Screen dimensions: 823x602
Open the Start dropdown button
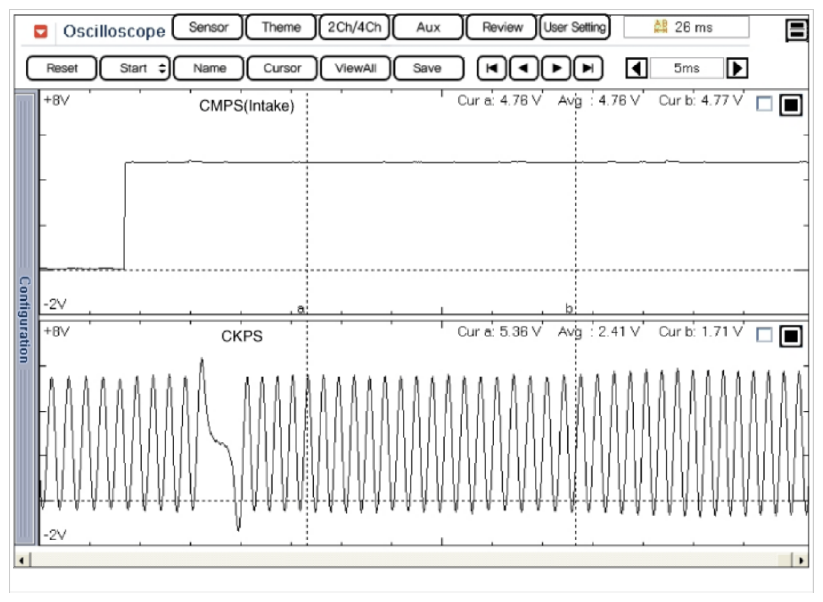coord(135,68)
